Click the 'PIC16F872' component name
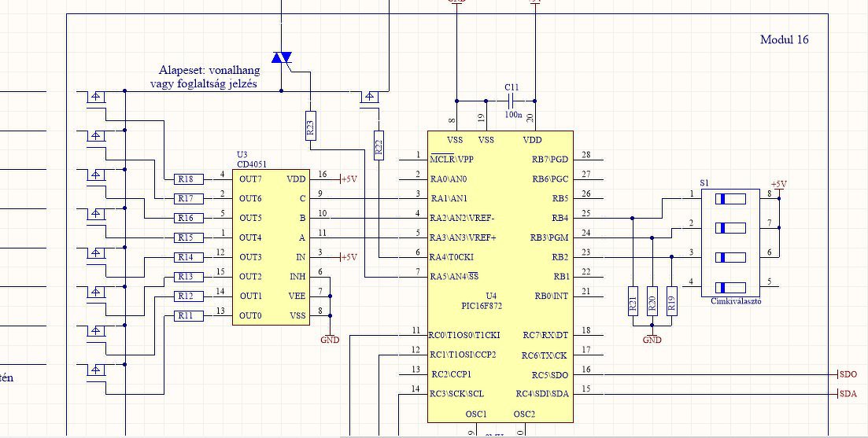Screen dimensions: 868x438 (x=482, y=305)
